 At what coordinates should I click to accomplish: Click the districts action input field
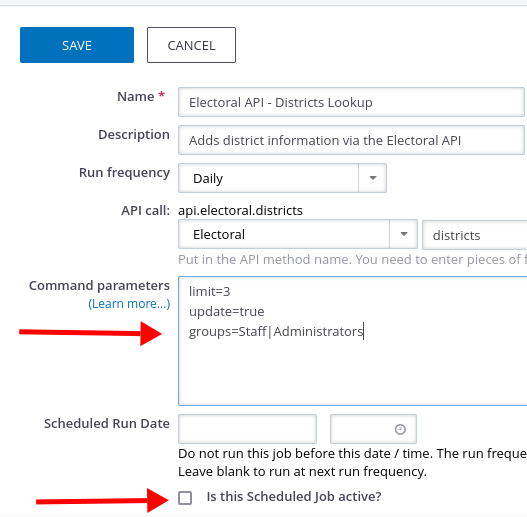(475, 235)
